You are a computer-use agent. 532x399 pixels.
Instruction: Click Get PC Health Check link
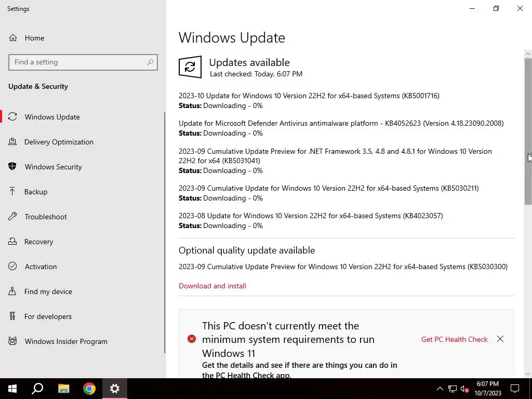click(x=454, y=339)
